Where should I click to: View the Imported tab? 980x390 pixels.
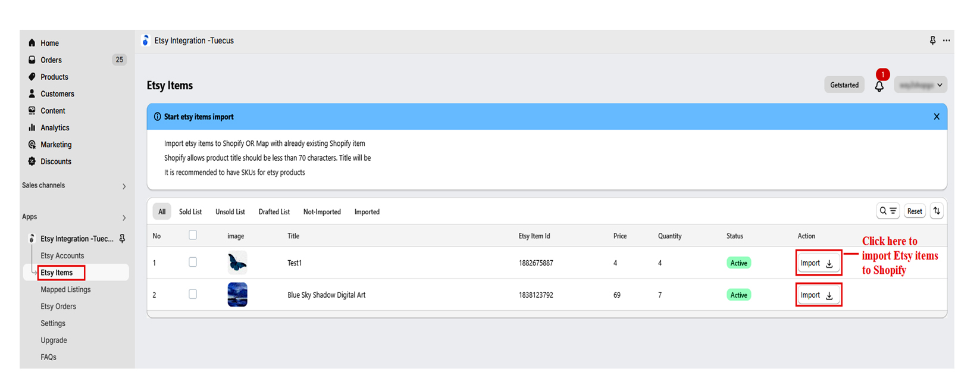click(367, 212)
